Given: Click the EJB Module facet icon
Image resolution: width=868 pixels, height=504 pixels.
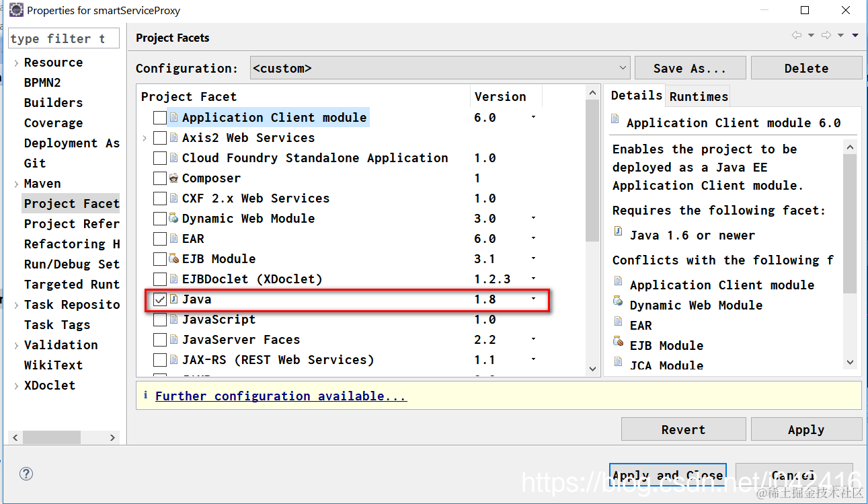Looking at the screenshot, I should (173, 259).
